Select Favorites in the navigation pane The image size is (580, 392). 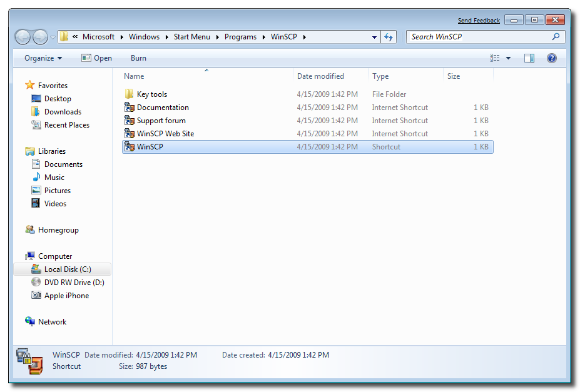[53, 86]
